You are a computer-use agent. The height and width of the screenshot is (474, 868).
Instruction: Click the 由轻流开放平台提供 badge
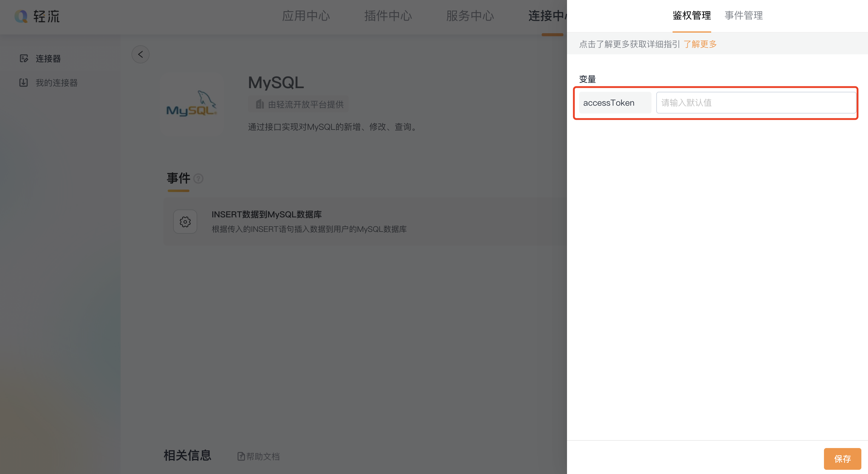[x=298, y=104]
